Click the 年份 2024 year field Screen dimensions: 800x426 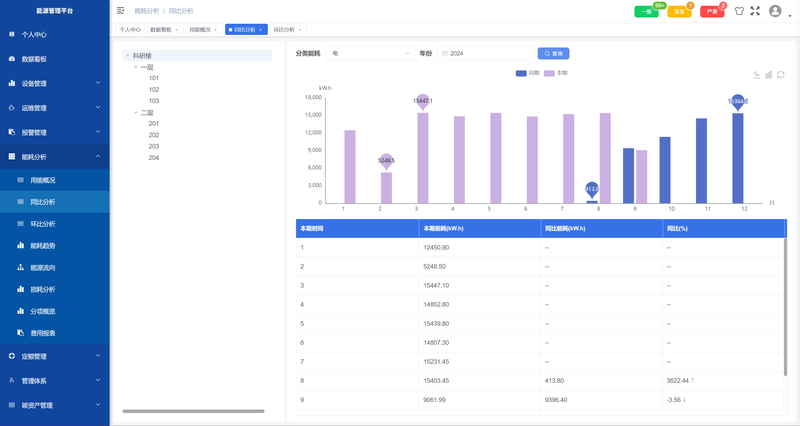[485, 54]
